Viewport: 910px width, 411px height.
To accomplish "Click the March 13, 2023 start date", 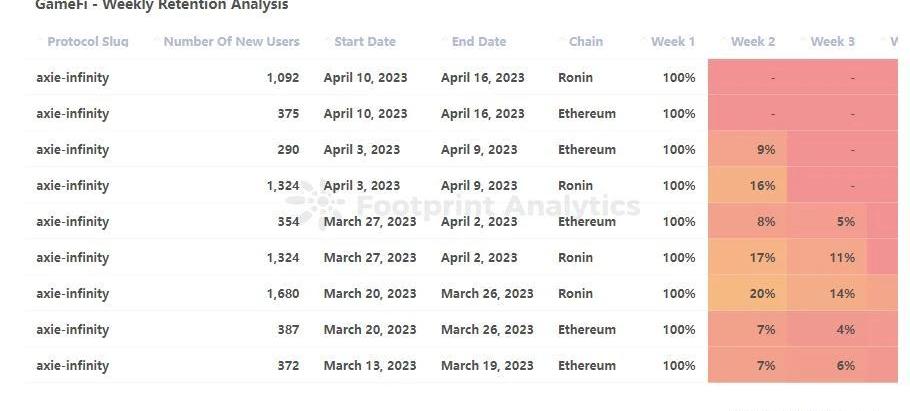I will coord(370,366).
